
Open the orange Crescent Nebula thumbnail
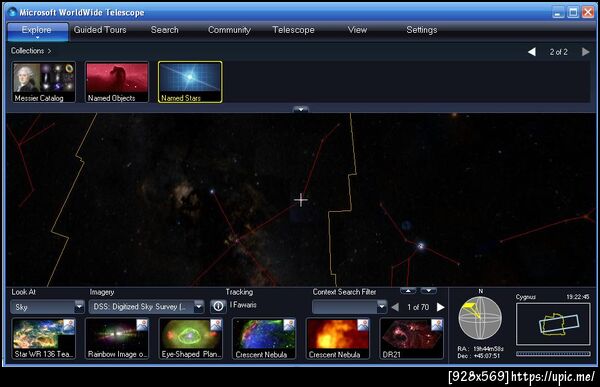pyautogui.click(x=337, y=339)
